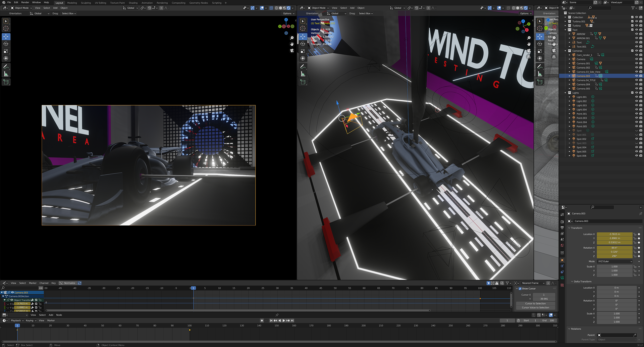The height and width of the screenshot is (347, 644).
Task: Toggle auto keying record button
Action: point(262,320)
